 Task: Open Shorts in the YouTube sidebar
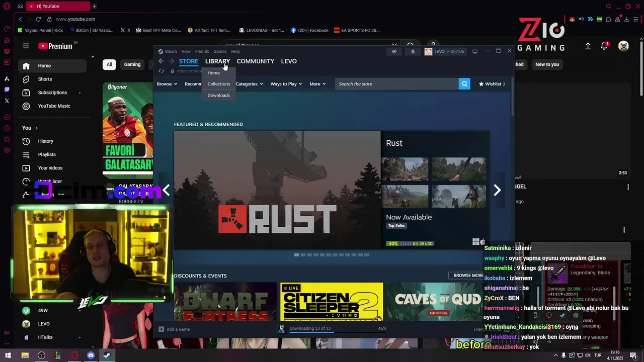click(52, 79)
